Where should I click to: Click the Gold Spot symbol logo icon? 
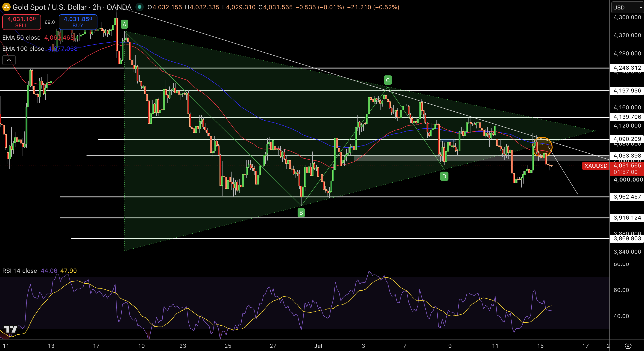[6, 7]
